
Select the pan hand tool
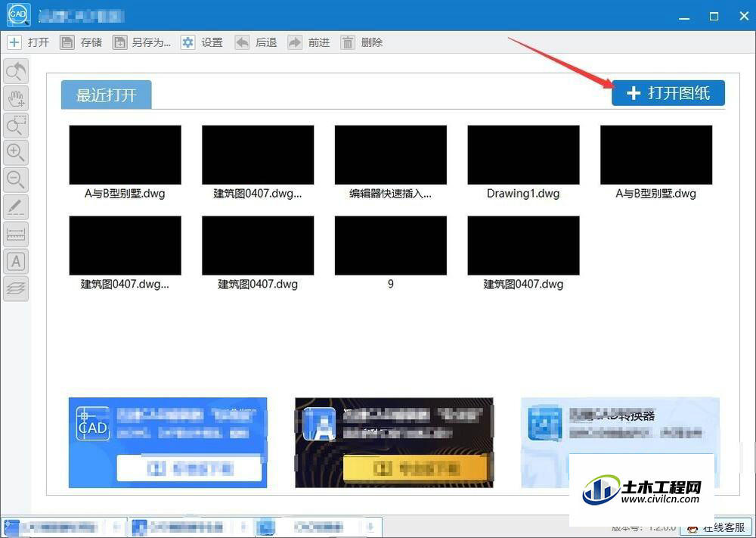[16, 98]
